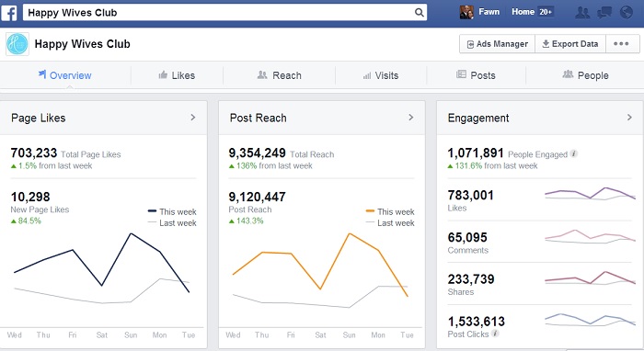Click the gray Last week legend in Post Reach
The image size is (644, 351).
[x=391, y=223]
